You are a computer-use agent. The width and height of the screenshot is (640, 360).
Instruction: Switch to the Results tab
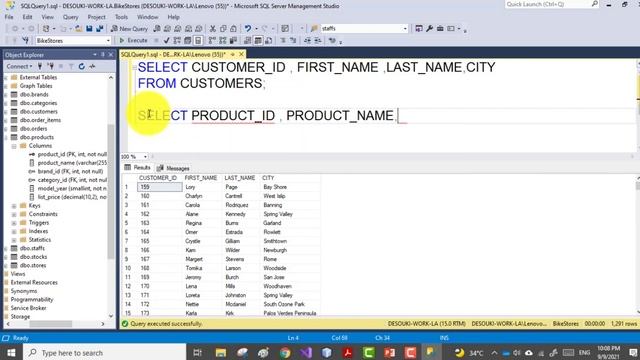pyautogui.click(x=138, y=168)
